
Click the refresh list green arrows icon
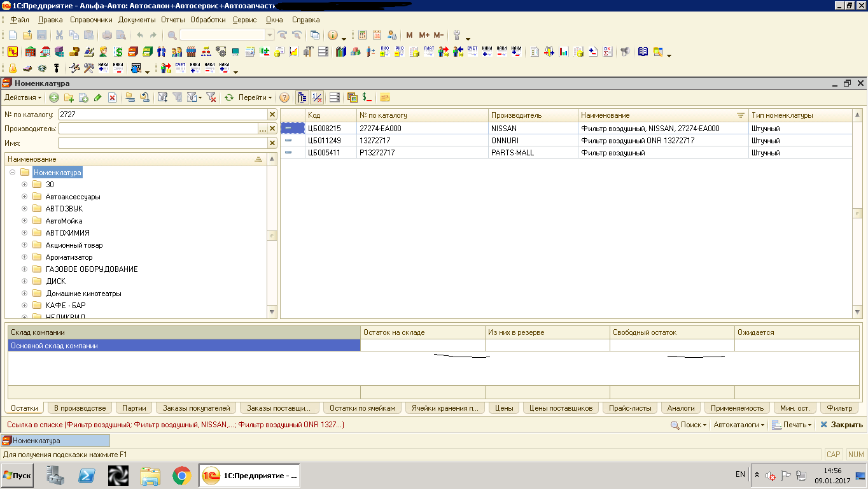point(229,97)
